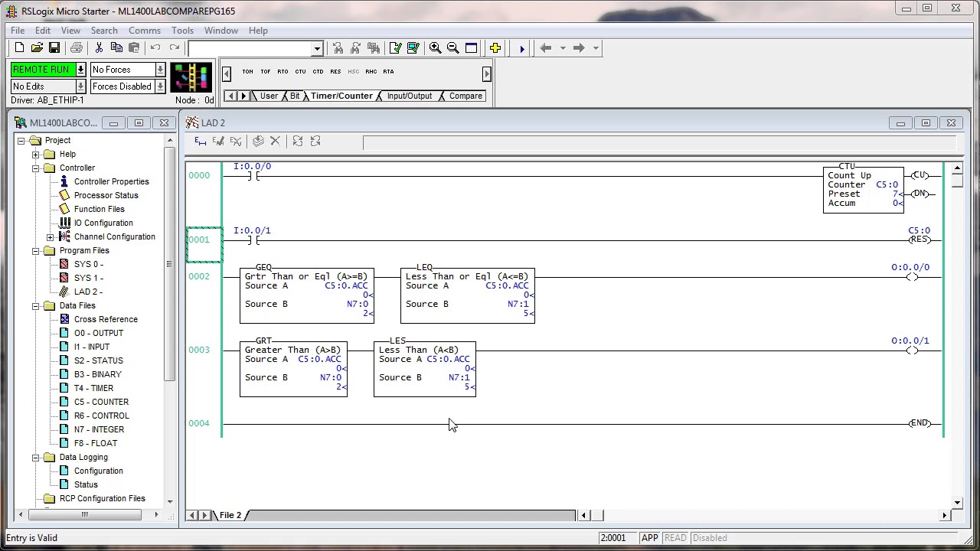The image size is (980, 551).
Task: Click the Open file icon
Action: (37, 48)
